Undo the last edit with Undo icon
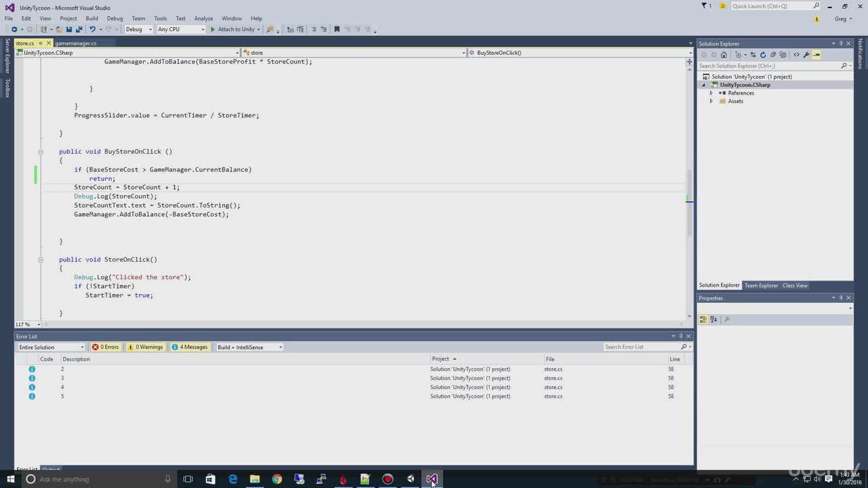This screenshot has height=488, width=868. click(x=92, y=29)
